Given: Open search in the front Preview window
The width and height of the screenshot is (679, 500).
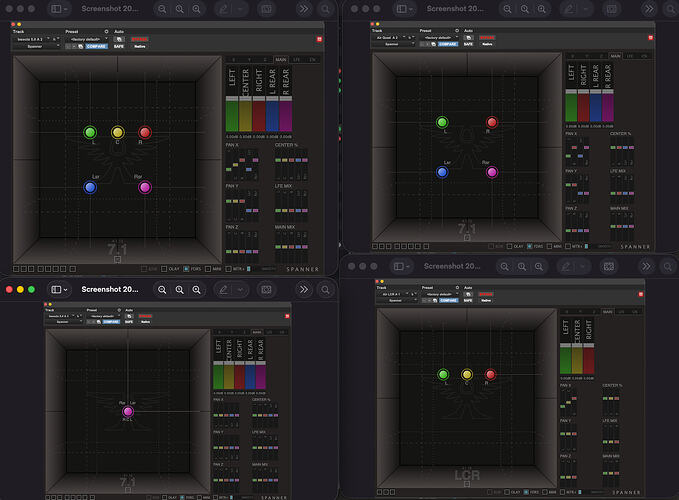Looking at the screenshot, I should 325,290.
